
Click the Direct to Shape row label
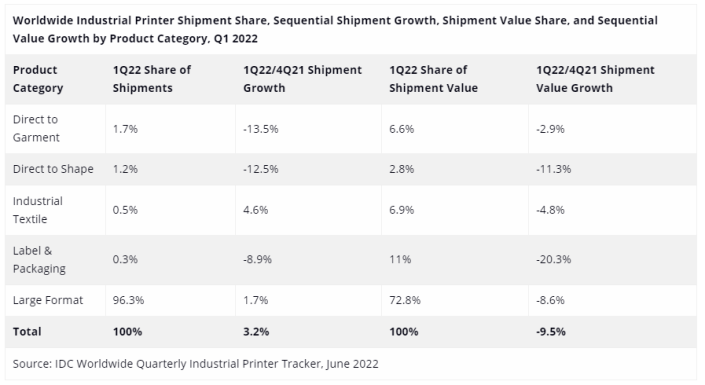[x=53, y=169]
